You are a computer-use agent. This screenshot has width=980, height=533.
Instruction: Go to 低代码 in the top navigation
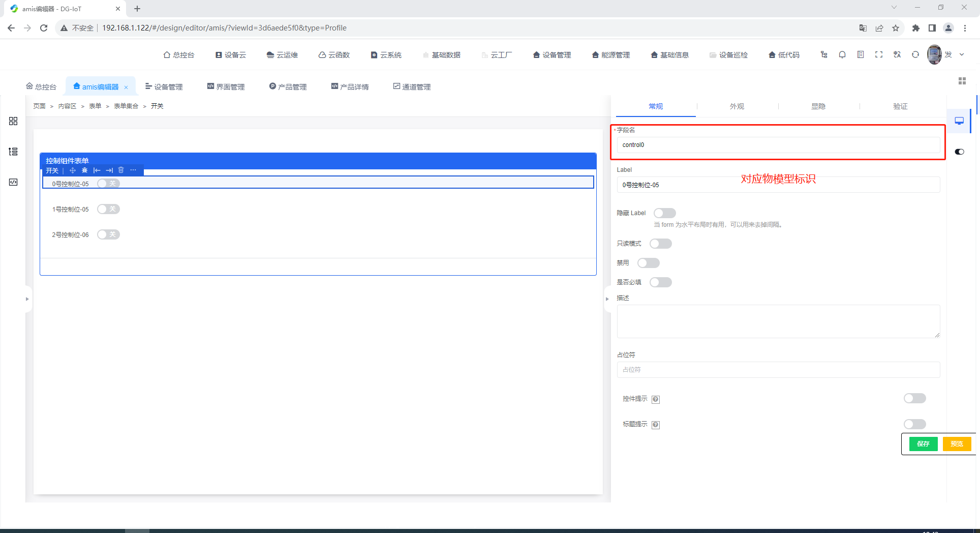click(x=784, y=55)
